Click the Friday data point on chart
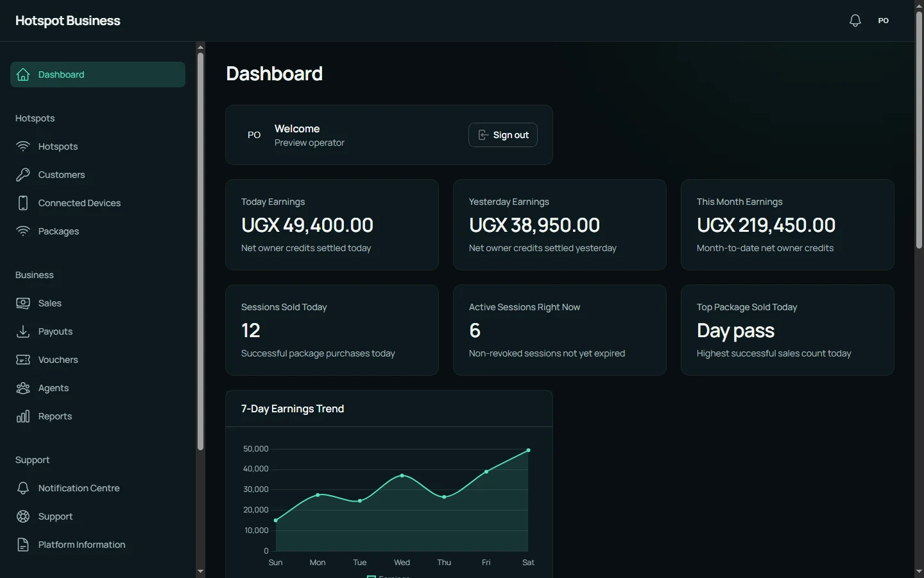 [486, 471]
